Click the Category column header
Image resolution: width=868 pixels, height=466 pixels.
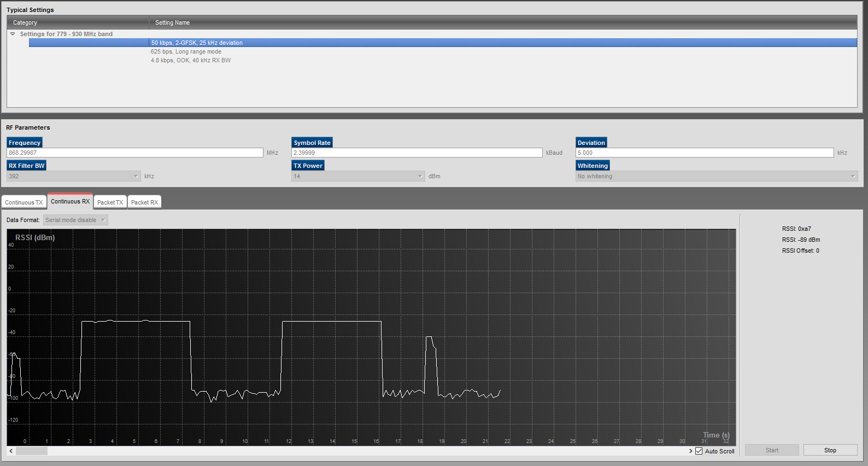[x=78, y=22]
